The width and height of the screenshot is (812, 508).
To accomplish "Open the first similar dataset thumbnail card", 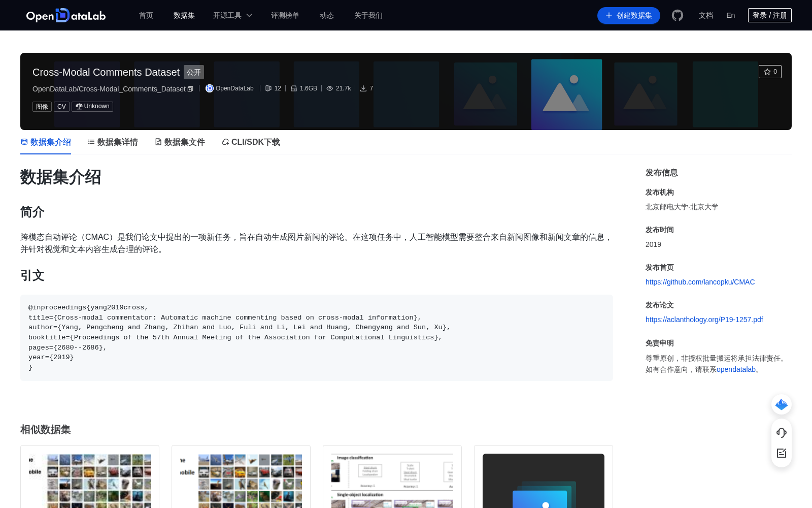I will (x=90, y=478).
